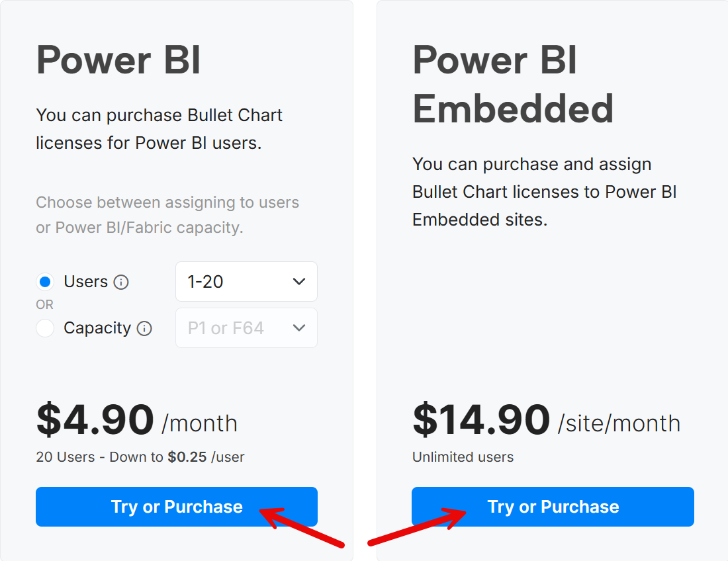Viewport: 728px width, 561px height.
Task: Open the Capacity info tooltip icon
Action: (144, 329)
